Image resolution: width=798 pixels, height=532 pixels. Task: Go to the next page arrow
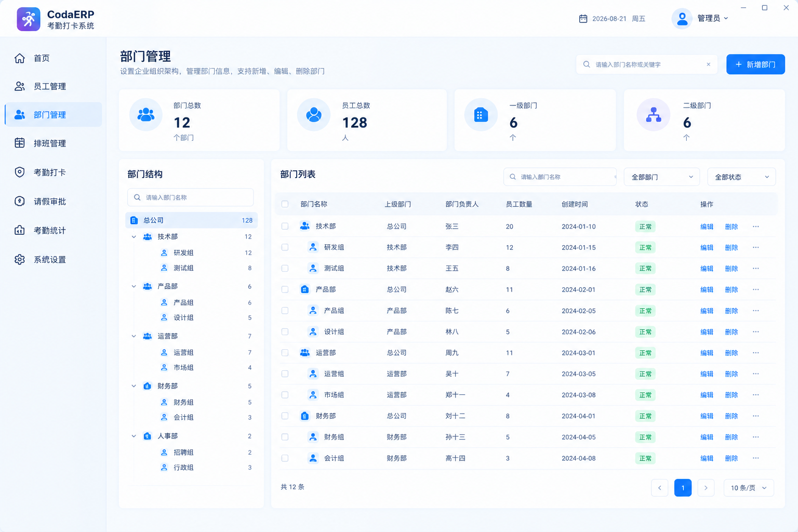point(706,488)
